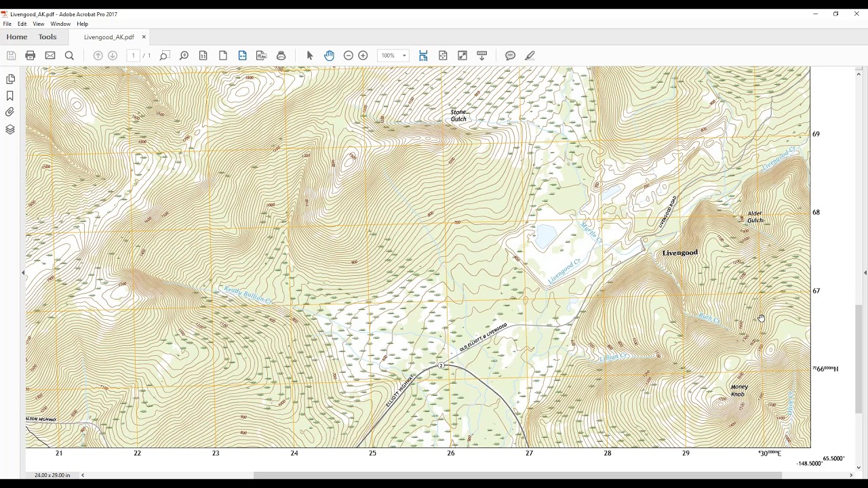The width and height of the screenshot is (868, 488).
Task: Click the zoom out minus button
Action: (x=349, y=56)
